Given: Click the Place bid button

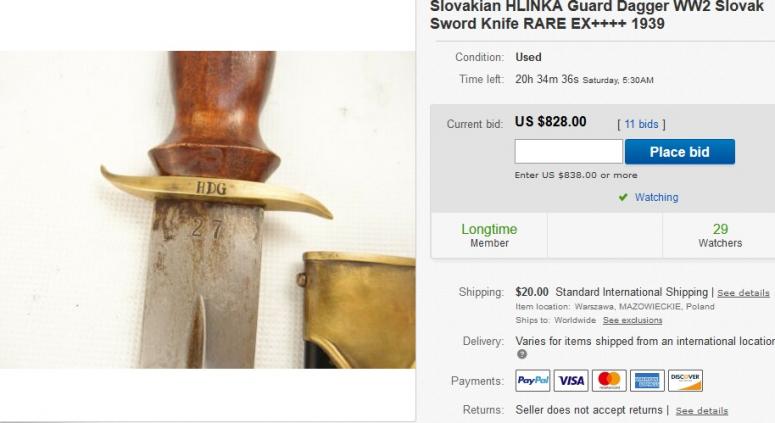Looking at the screenshot, I should point(680,152).
